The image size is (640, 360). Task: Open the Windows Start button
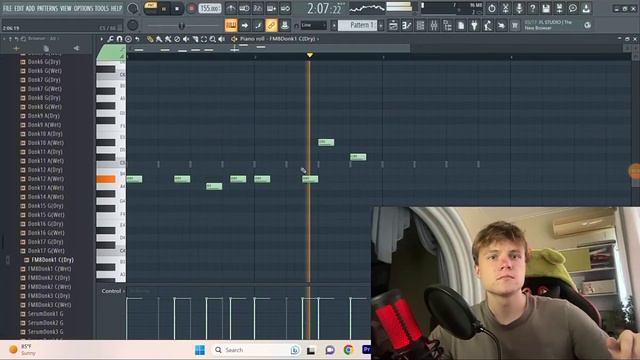click(200, 350)
